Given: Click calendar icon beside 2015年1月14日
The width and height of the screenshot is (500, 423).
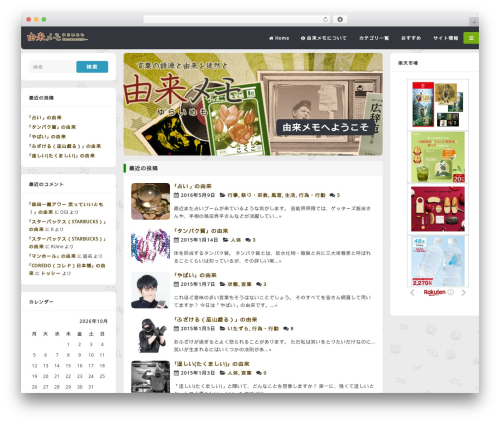Looking at the screenshot, I should [x=176, y=240].
